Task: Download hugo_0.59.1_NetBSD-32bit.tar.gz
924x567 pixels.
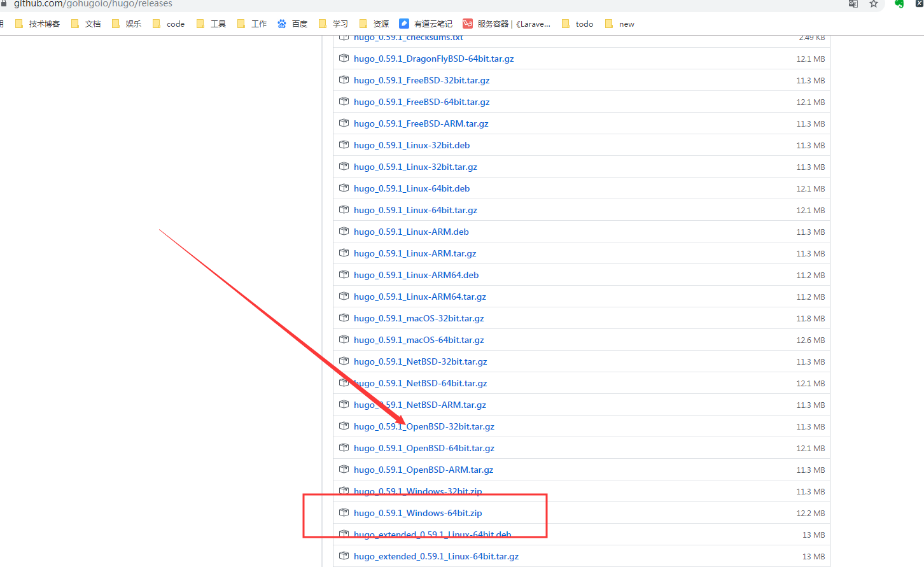Action: 421,361
